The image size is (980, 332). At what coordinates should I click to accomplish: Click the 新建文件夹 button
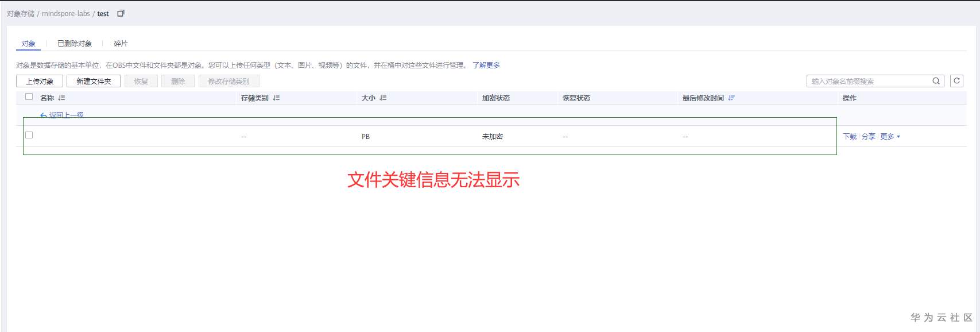point(94,81)
